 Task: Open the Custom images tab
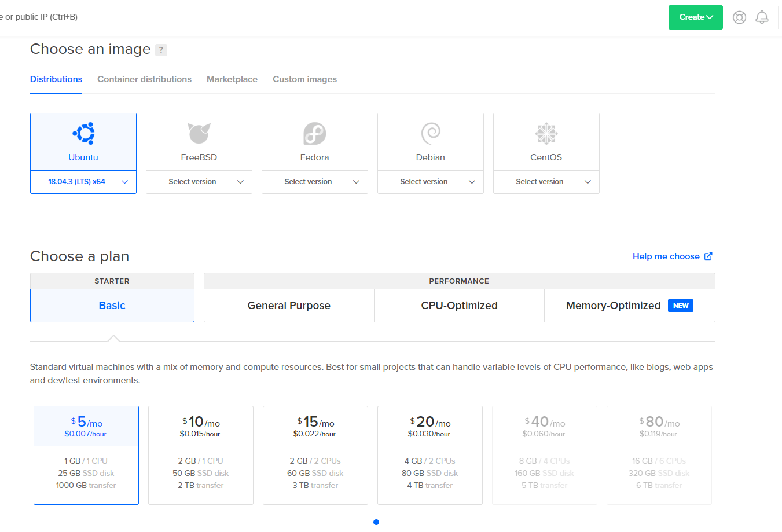[x=304, y=79]
